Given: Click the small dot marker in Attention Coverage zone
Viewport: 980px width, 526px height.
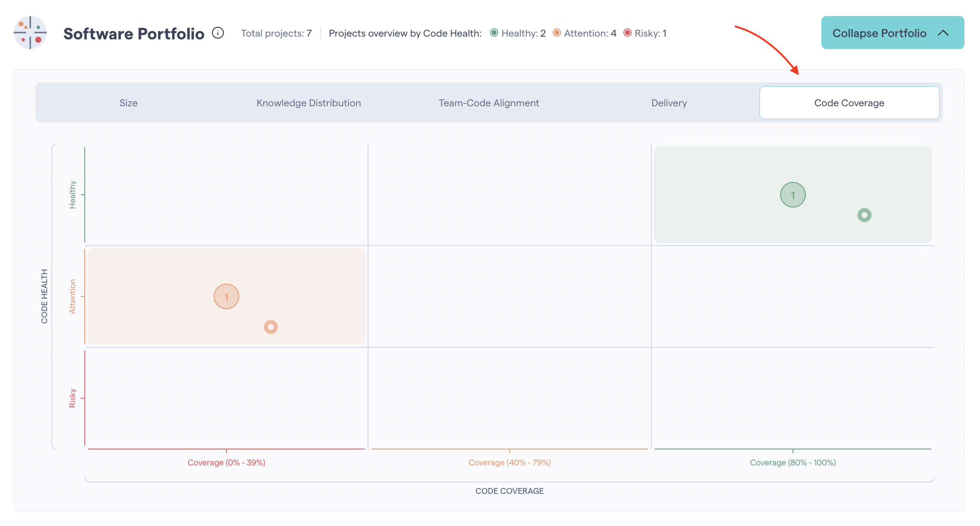Looking at the screenshot, I should 270,327.
